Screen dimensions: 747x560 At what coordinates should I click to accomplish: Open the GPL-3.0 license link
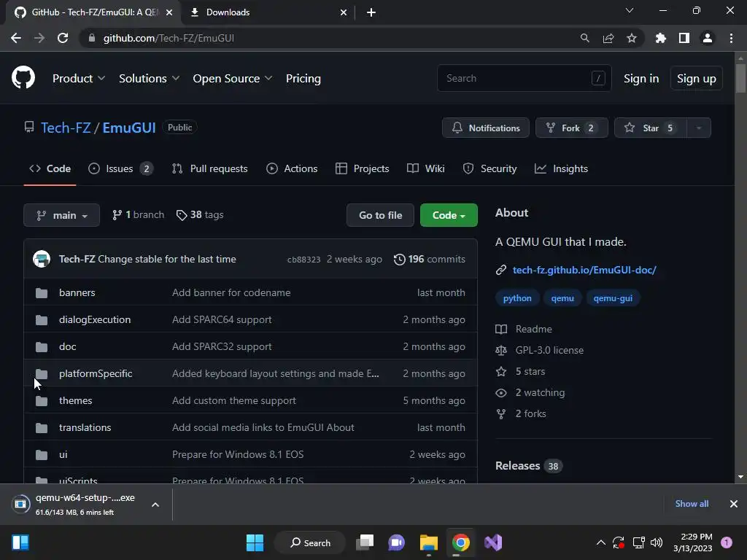[549, 350]
